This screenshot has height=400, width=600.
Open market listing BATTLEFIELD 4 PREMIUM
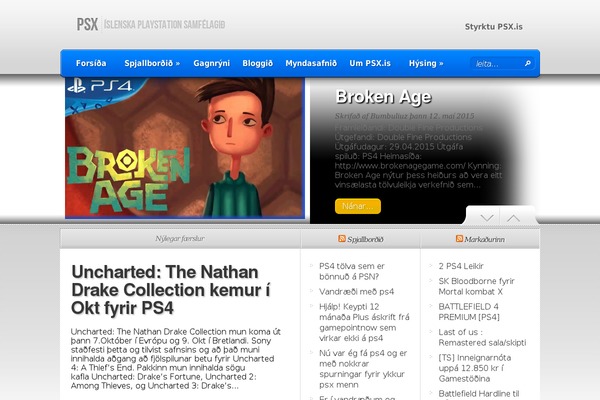pos(469,312)
